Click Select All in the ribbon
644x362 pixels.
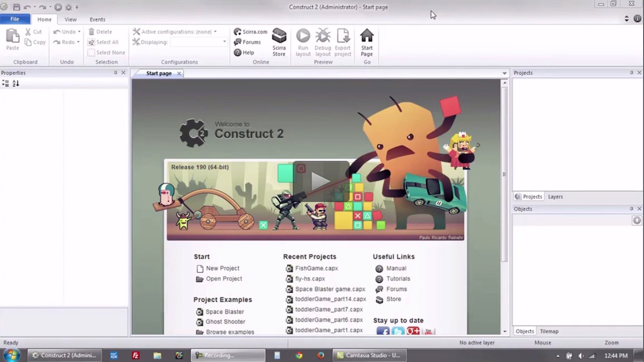103,42
